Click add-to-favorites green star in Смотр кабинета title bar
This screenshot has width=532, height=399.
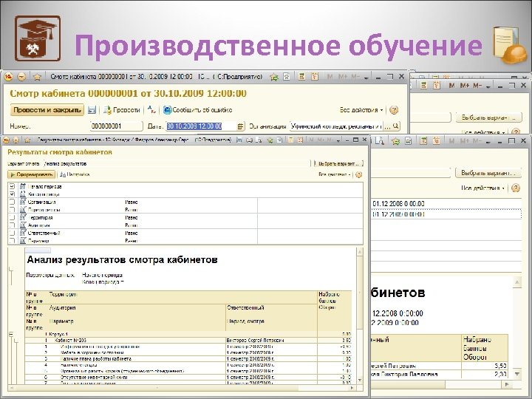click(274, 77)
